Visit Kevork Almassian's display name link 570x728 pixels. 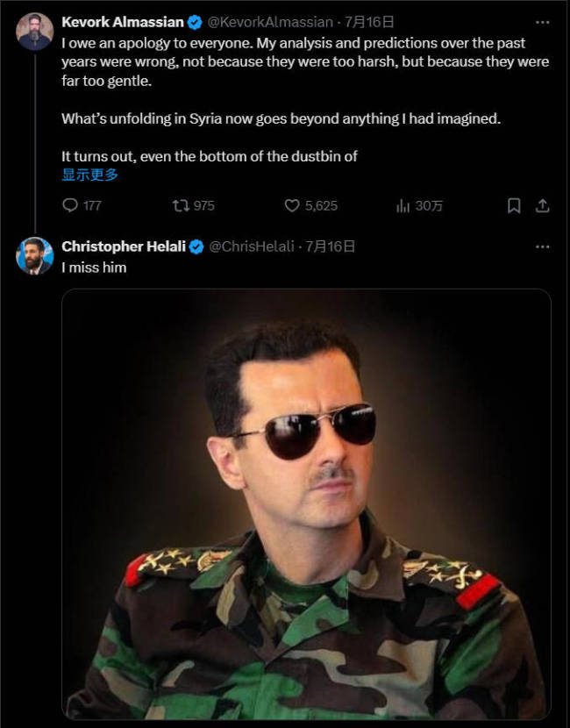[x=122, y=22]
